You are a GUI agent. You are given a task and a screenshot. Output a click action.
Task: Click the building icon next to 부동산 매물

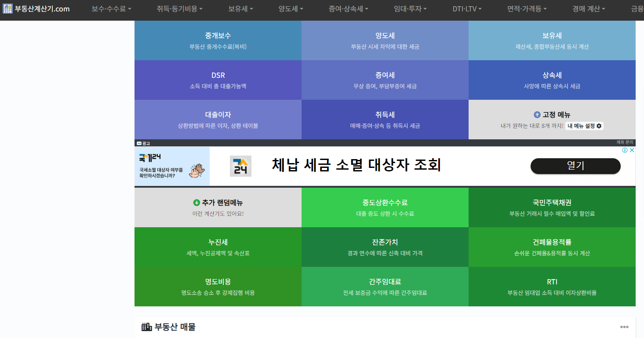pos(145,327)
